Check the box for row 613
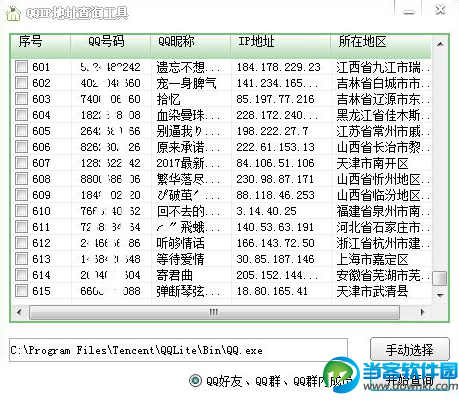This screenshot has width=459, height=400. point(21,259)
